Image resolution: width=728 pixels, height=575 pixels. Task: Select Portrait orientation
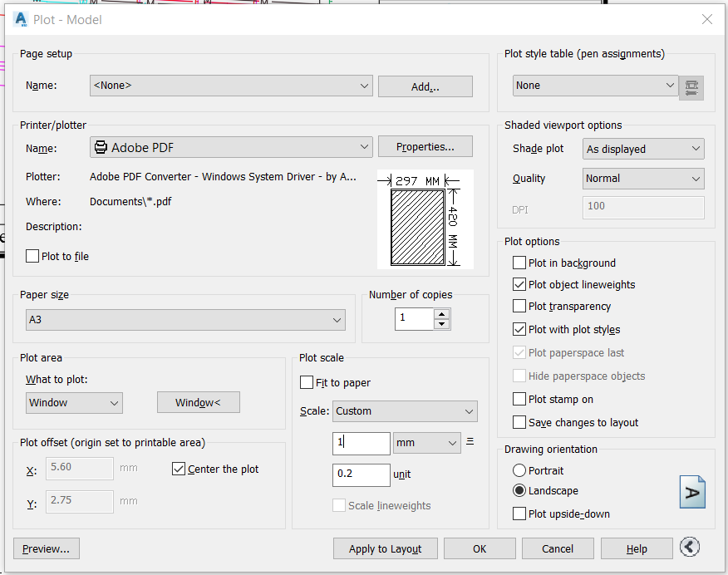tap(519, 470)
